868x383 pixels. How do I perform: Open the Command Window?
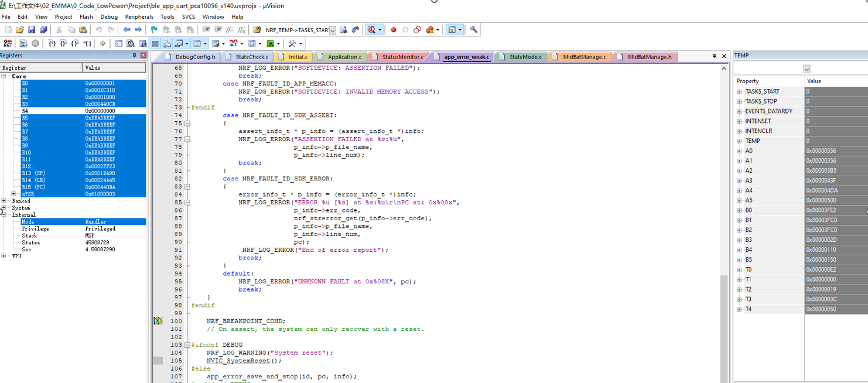tap(118, 43)
